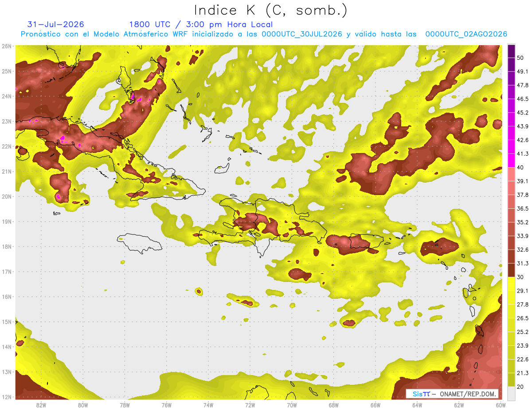This screenshot has height=411, width=532.
Task: Click the 16N latitude label
Action: [6, 297]
